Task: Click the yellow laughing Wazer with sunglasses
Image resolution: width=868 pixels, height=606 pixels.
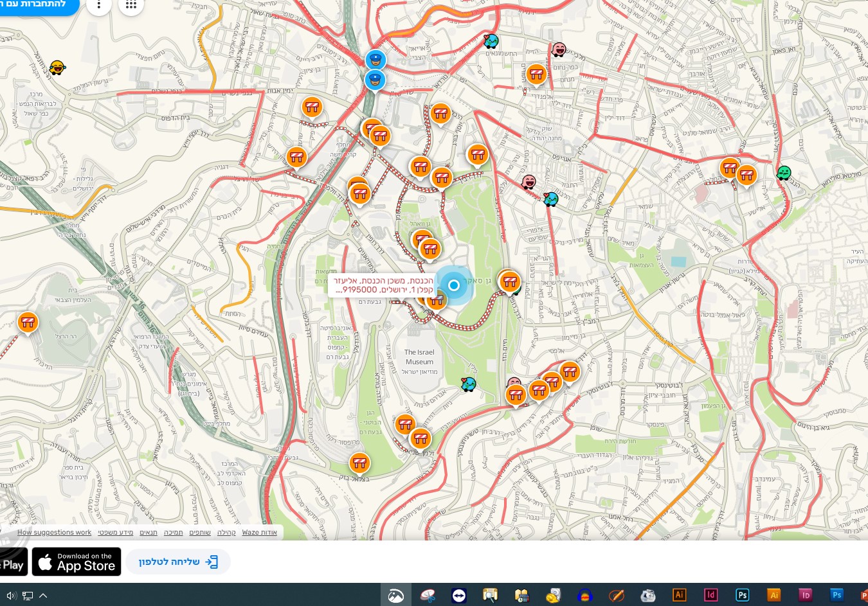Action: coord(57,67)
